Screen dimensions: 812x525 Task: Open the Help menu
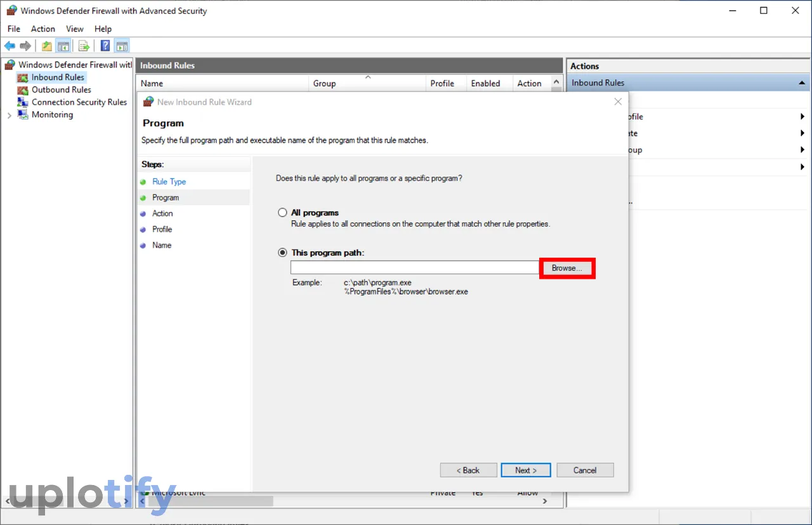103,29
